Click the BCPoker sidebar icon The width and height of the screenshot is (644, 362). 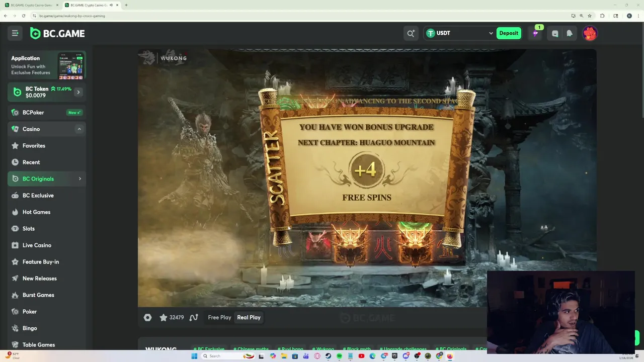click(x=15, y=113)
